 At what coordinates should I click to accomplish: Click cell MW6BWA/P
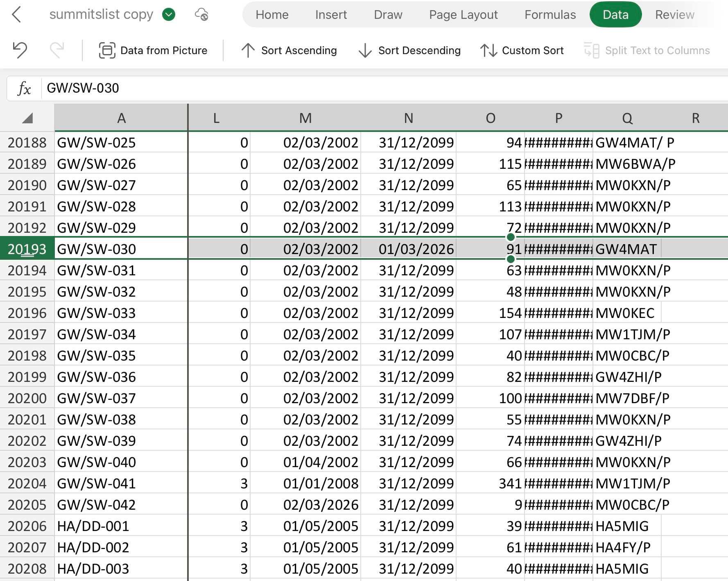point(627,164)
